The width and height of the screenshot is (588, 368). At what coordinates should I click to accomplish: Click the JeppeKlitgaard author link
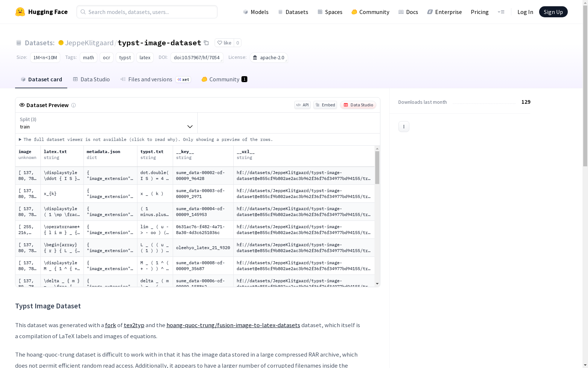89,43
